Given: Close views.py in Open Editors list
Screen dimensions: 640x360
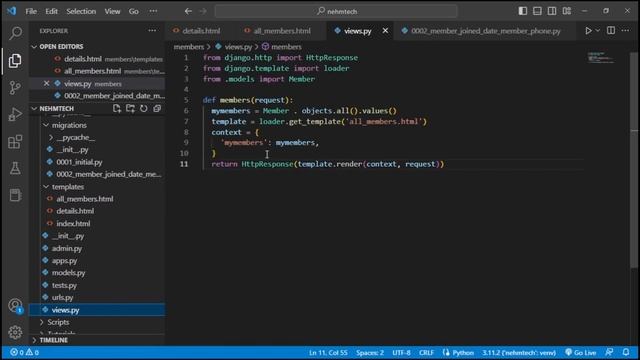Looking at the screenshot, I should tap(47, 83).
